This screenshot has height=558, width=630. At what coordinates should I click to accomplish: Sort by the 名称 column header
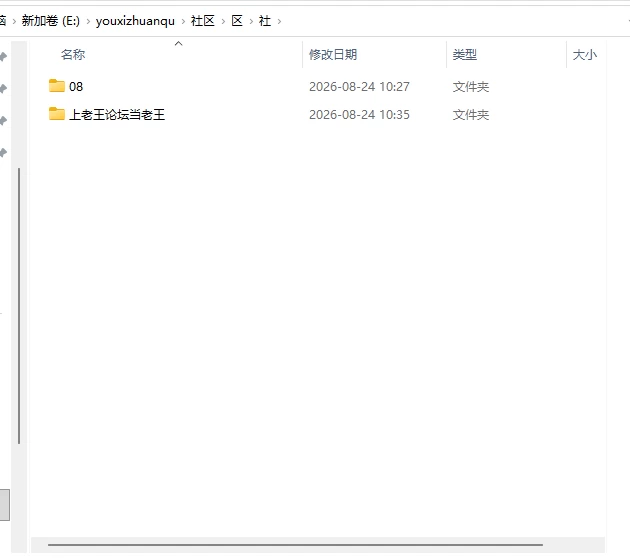point(73,55)
